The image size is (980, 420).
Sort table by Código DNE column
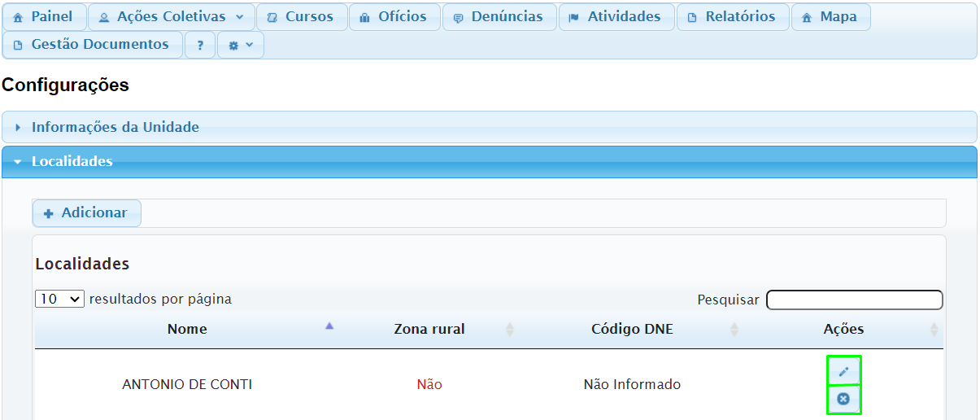(632, 330)
